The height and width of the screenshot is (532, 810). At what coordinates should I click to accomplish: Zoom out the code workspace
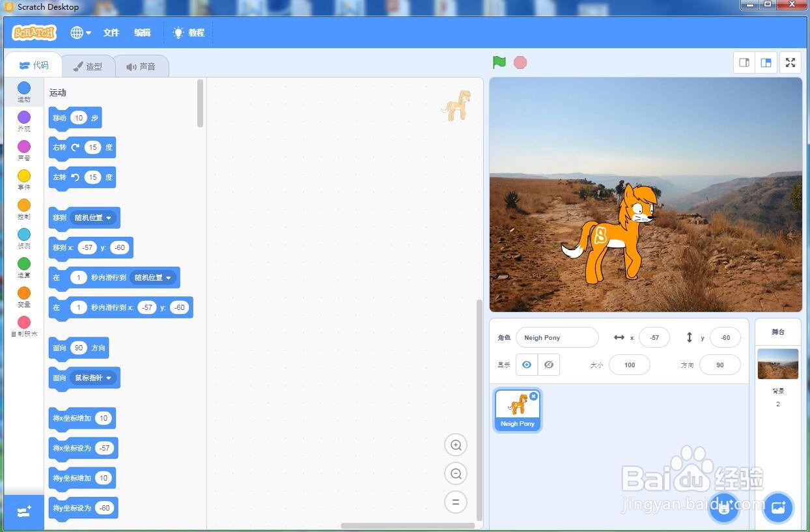(456, 473)
